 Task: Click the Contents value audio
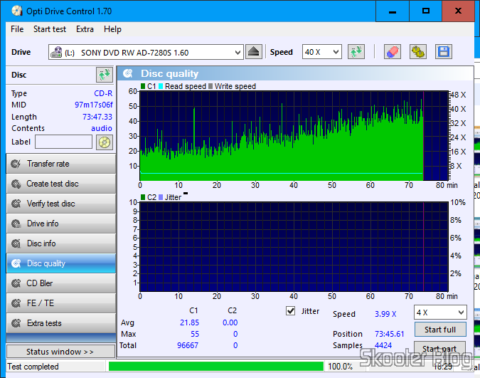coord(102,128)
